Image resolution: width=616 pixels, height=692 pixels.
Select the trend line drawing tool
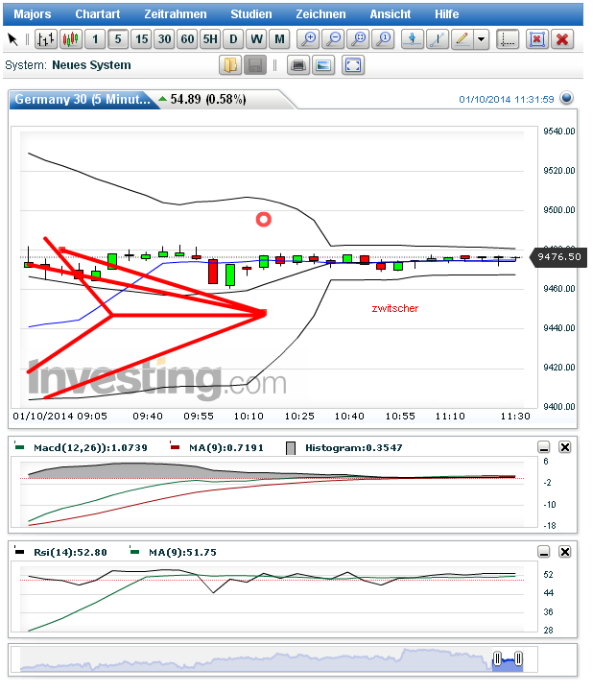tap(438, 39)
